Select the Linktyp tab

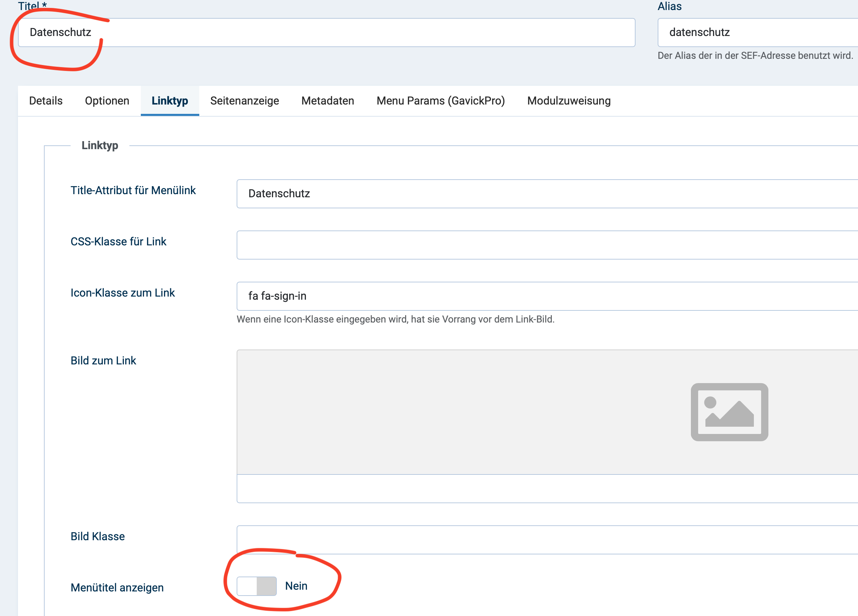coord(170,101)
